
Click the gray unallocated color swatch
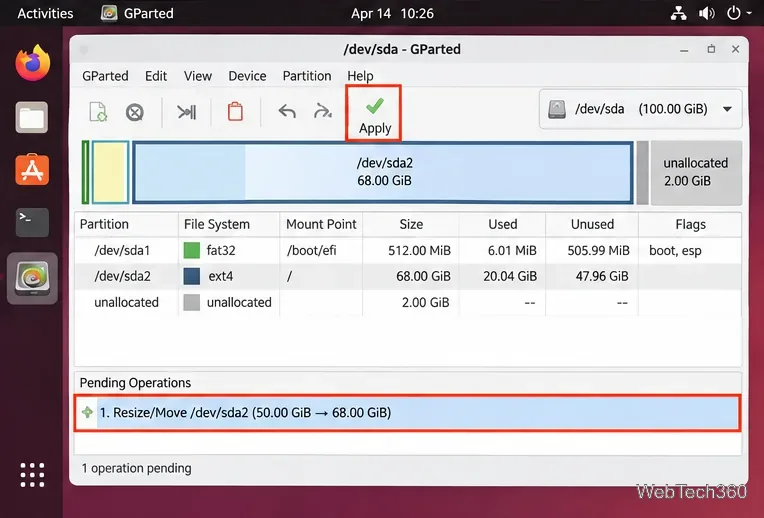[x=191, y=303]
